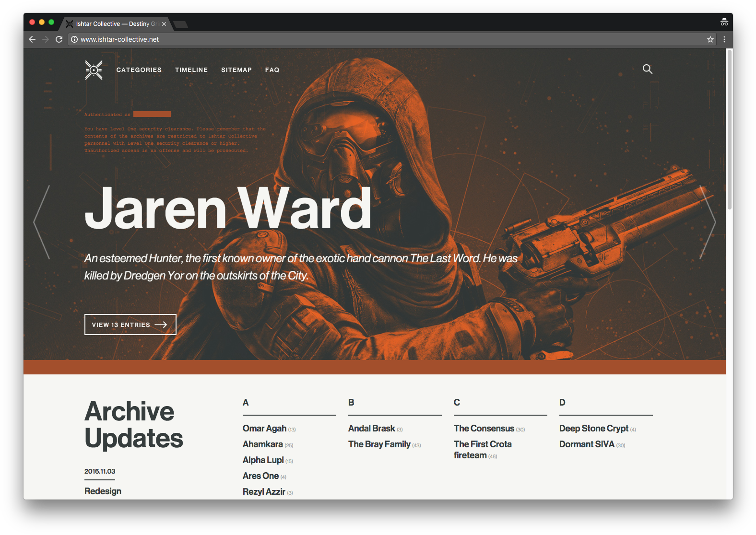Click the letter A section heading
The width and height of the screenshot is (756, 535).
(246, 403)
